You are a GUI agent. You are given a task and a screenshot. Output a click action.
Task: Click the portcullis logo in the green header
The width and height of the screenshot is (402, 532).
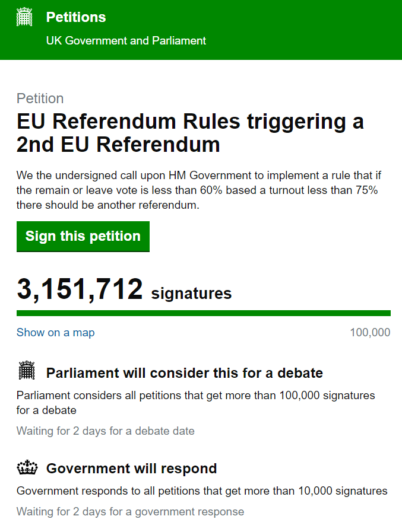pyautogui.click(x=24, y=18)
